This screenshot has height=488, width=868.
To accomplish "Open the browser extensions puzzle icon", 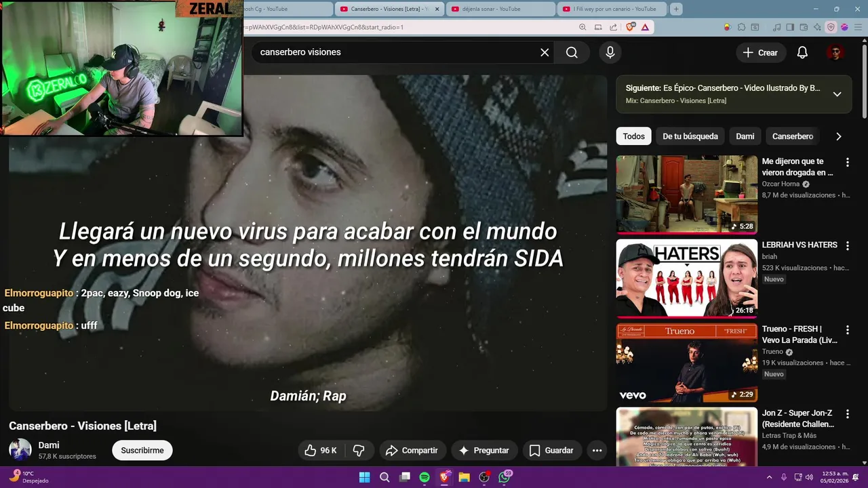I will pos(741,27).
